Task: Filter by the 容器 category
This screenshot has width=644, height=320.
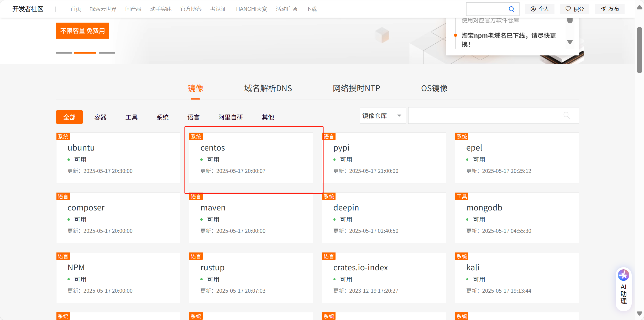Action: (100, 117)
